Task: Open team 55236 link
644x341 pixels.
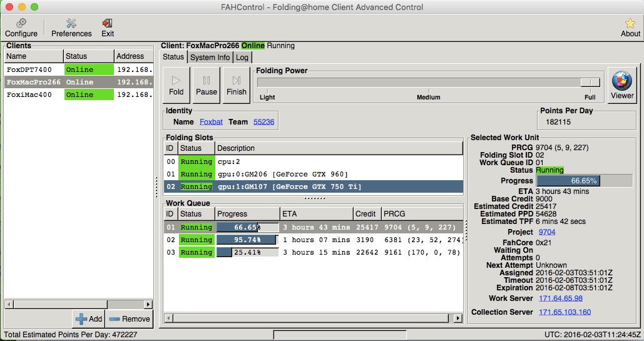Action: [x=263, y=122]
